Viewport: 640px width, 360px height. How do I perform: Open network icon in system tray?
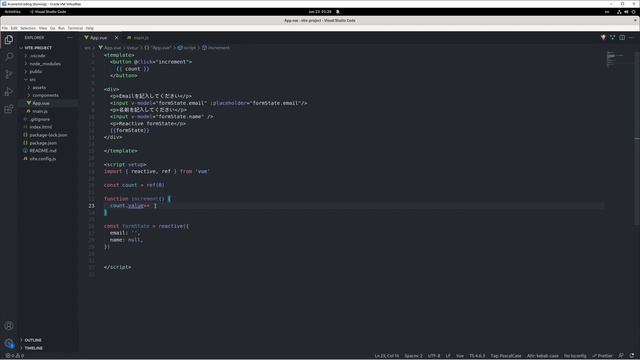[x=619, y=12]
